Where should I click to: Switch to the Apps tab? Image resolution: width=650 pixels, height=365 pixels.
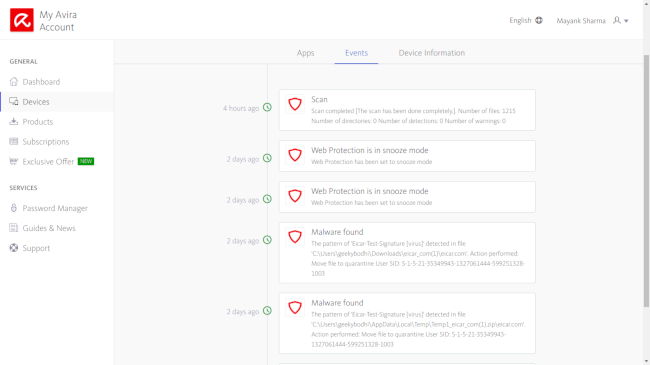306,53
